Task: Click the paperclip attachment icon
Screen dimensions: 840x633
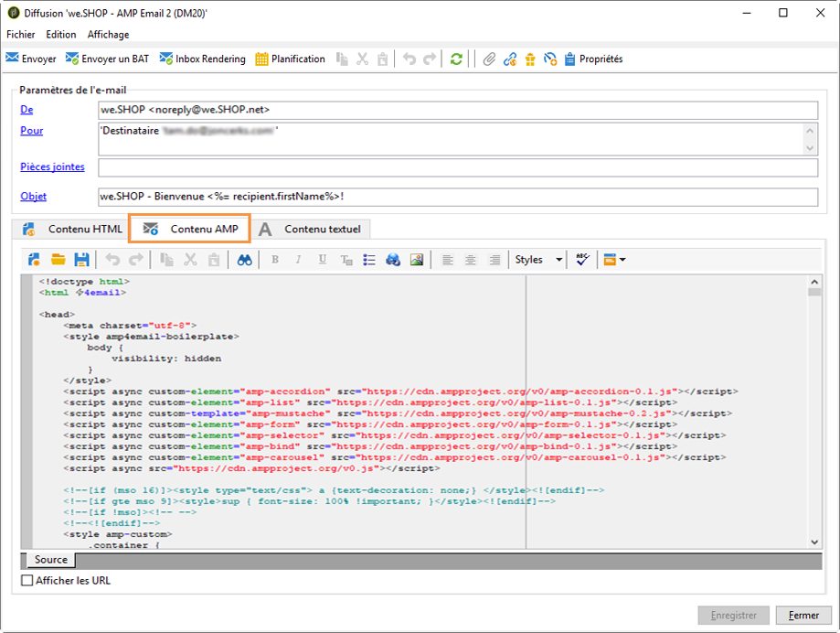Action: click(489, 59)
